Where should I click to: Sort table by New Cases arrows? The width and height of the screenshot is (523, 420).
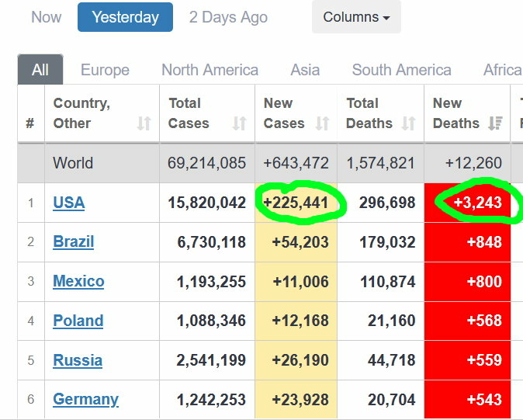pyautogui.click(x=322, y=123)
